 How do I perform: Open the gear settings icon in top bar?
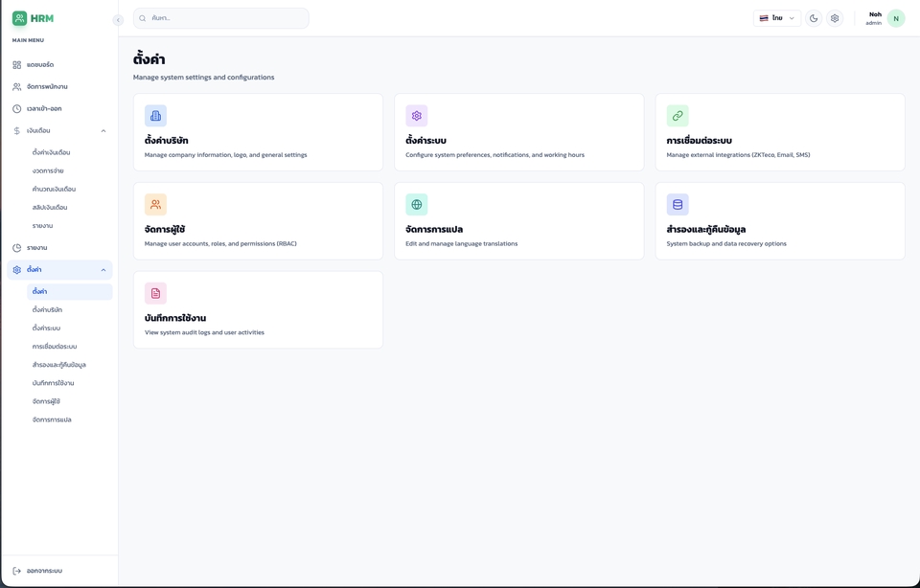[x=835, y=18]
